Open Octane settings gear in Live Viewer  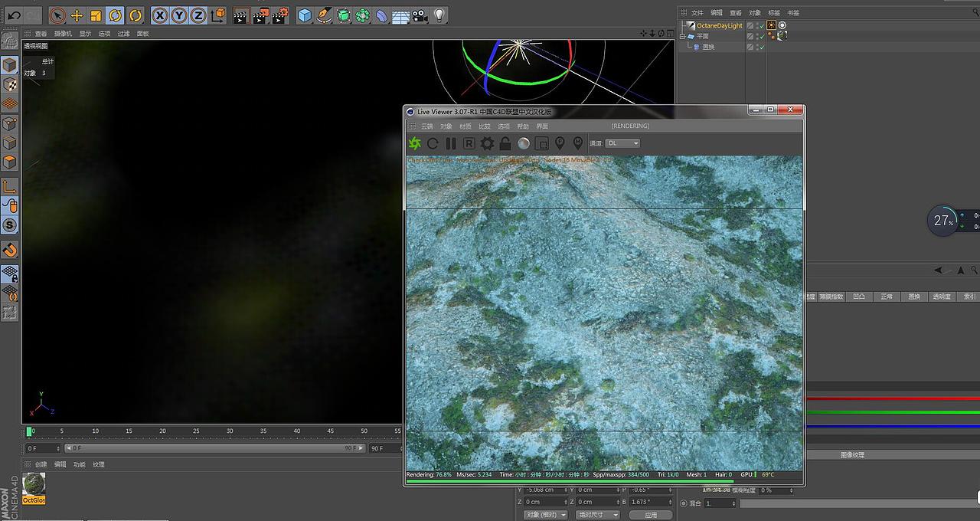[487, 143]
